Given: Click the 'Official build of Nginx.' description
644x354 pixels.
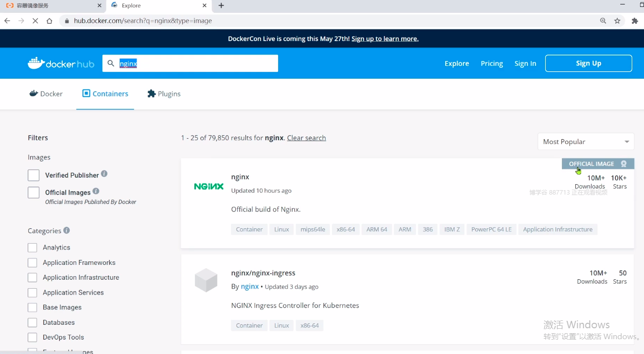Looking at the screenshot, I should pyautogui.click(x=266, y=209).
